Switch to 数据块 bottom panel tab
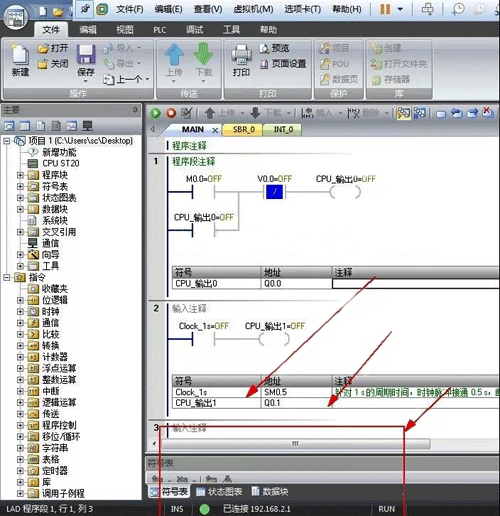 point(270,492)
